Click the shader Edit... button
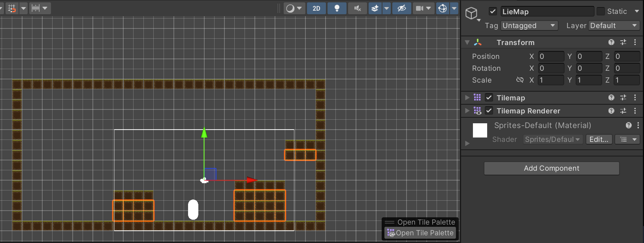The image size is (644, 243). (599, 139)
